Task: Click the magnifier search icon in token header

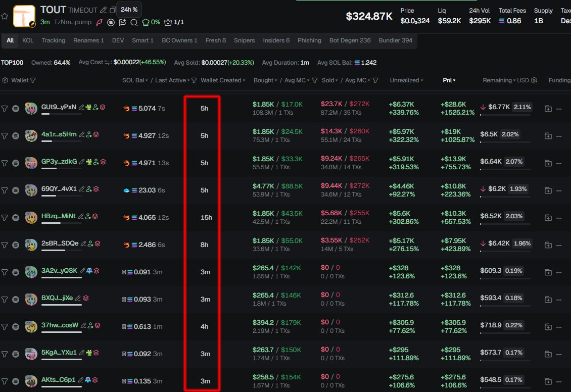Action: pyautogui.click(x=134, y=22)
